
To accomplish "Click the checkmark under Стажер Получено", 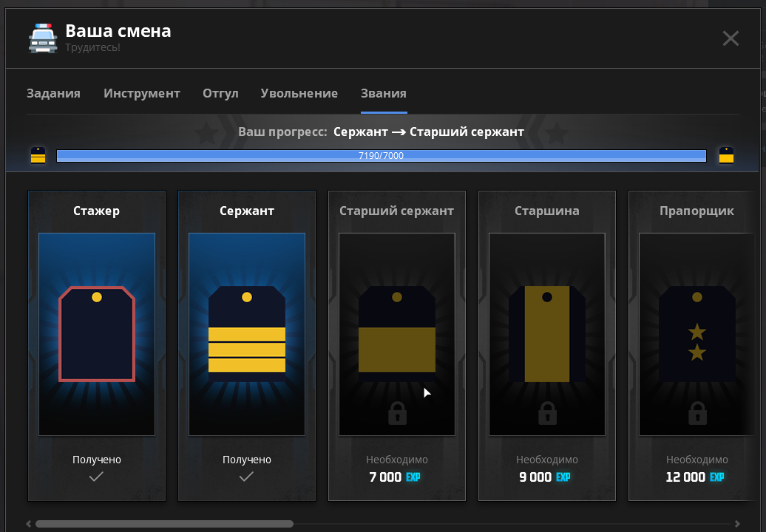I will coord(96,477).
